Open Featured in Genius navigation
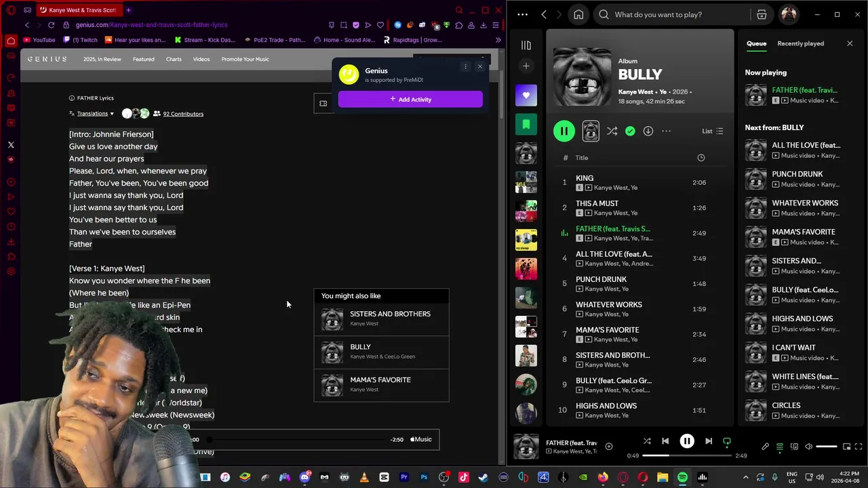 click(143, 59)
